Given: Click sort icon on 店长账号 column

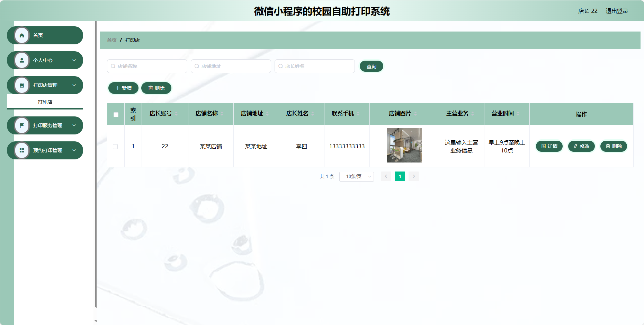Looking at the screenshot, I should tap(176, 114).
